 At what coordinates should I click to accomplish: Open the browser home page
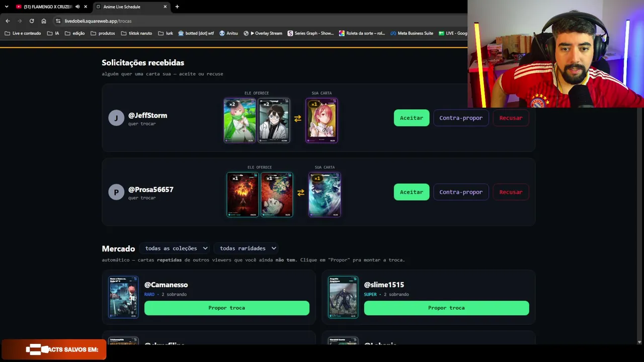click(44, 21)
